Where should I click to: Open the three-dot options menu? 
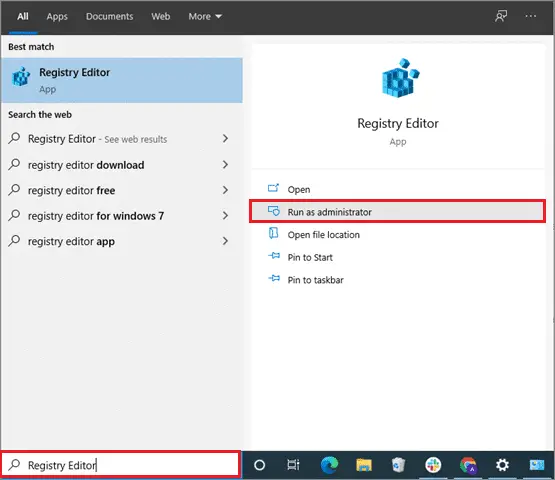click(531, 16)
